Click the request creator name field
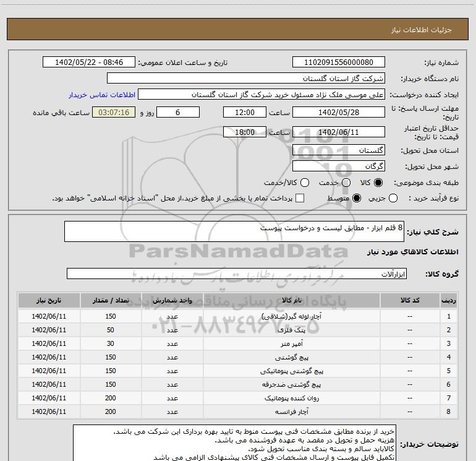Screen dimensions: 476x461 point(261,95)
